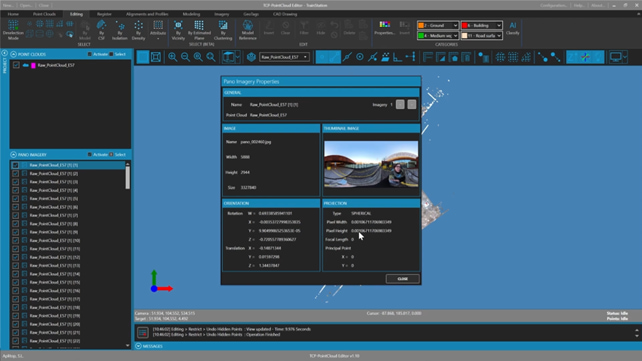
Task: Click the AI Classify icon
Action: pos(513,28)
